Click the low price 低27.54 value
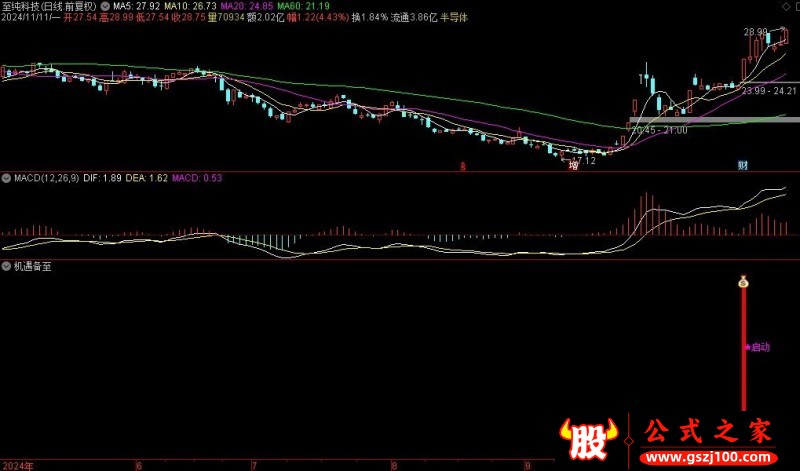 click(x=152, y=18)
